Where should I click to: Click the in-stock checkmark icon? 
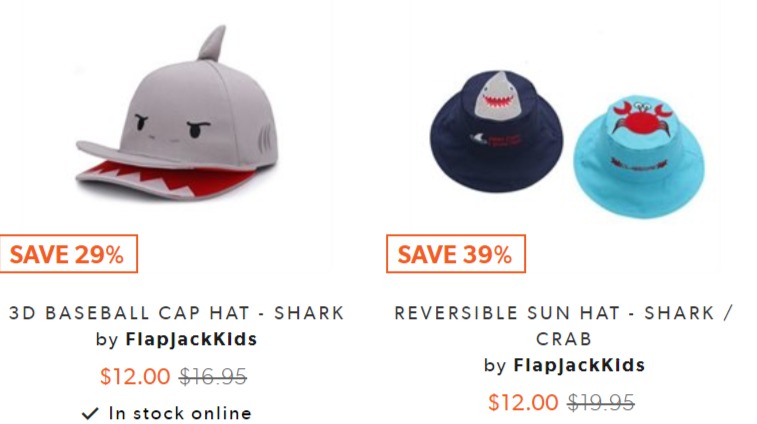tap(90, 413)
